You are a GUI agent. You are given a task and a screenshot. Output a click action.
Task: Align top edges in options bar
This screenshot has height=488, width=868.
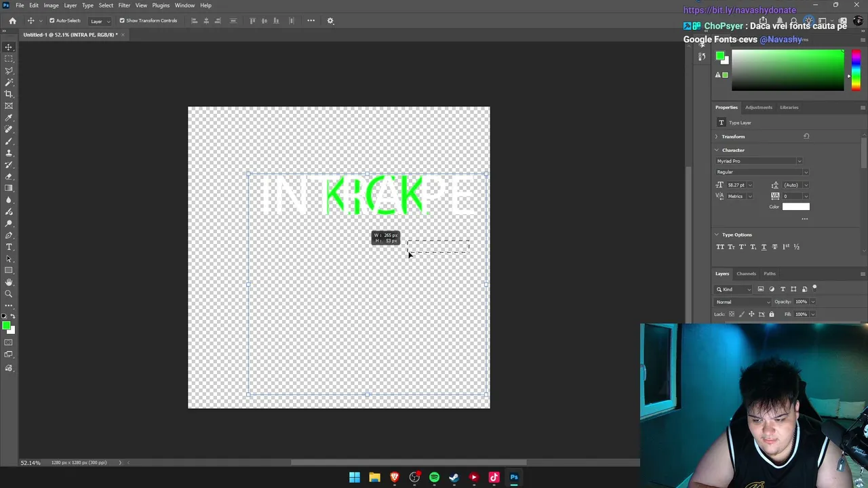click(x=253, y=20)
